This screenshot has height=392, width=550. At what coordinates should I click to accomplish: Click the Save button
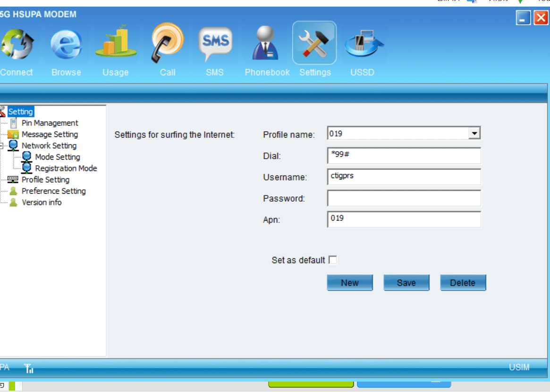tap(406, 282)
